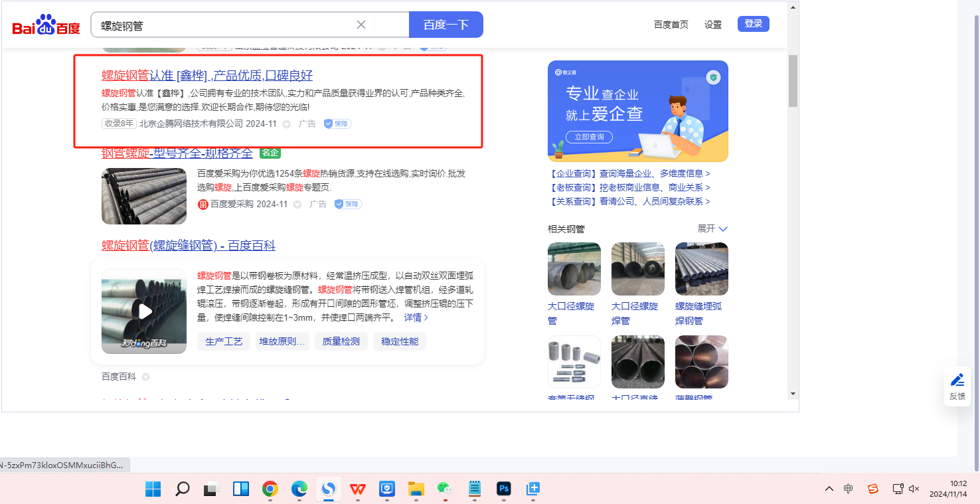Viewport: 980px width, 504px height.
Task: Clear the search box with the X icon
Action: click(361, 25)
